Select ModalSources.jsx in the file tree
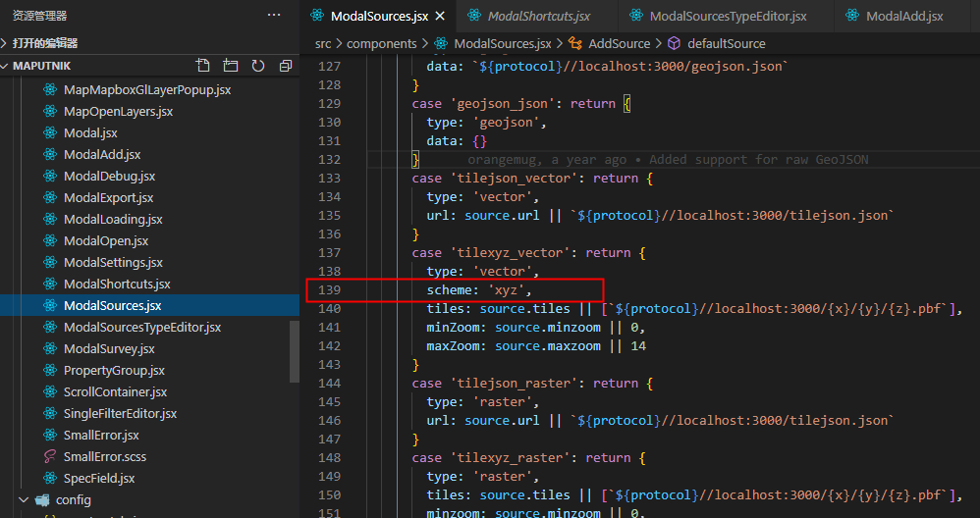Viewport: 980px width, 518px height. click(x=113, y=306)
